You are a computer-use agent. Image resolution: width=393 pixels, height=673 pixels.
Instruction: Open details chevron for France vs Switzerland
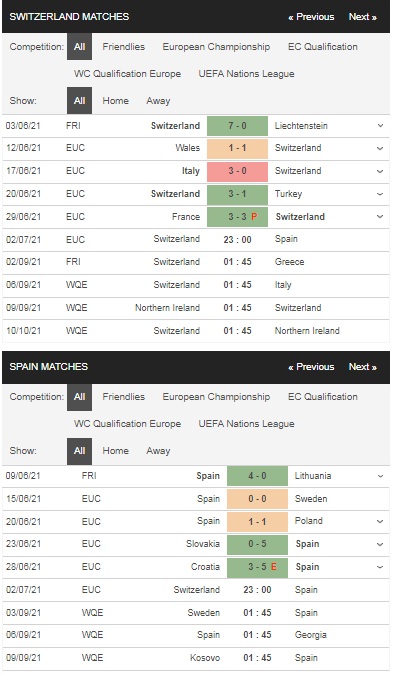[x=380, y=217]
